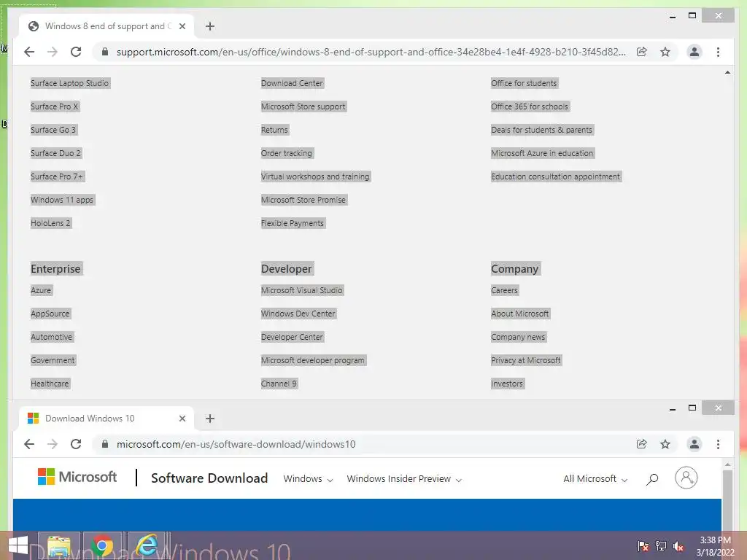
Task: Expand Windows Insider Preview dropdown
Action: (x=404, y=479)
